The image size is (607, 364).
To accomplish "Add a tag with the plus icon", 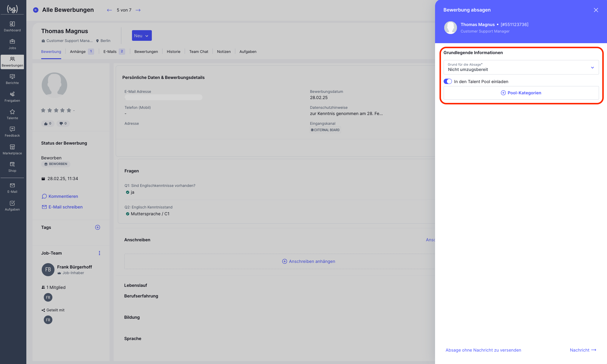I will [98, 227].
